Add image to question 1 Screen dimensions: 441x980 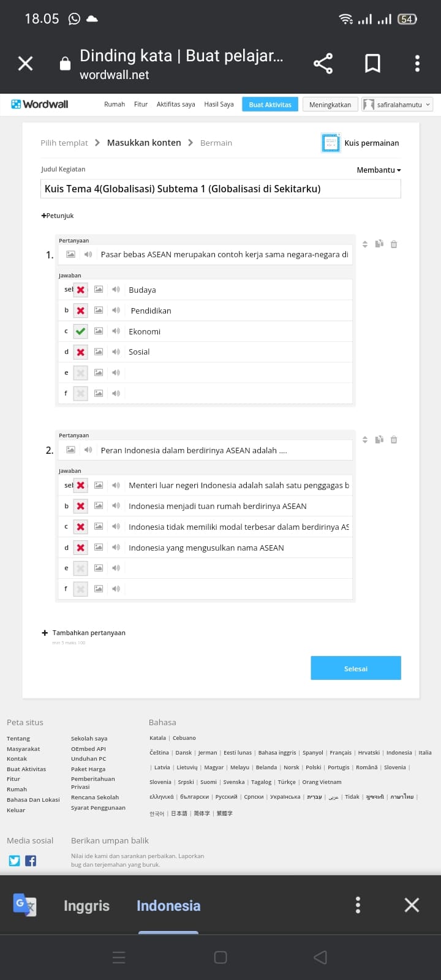click(x=71, y=254)
